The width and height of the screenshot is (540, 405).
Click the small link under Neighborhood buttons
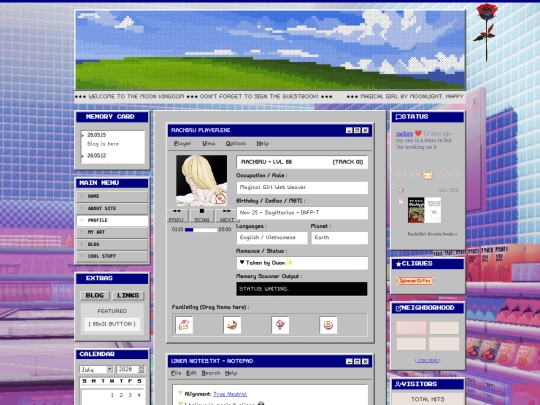(427, 361)
